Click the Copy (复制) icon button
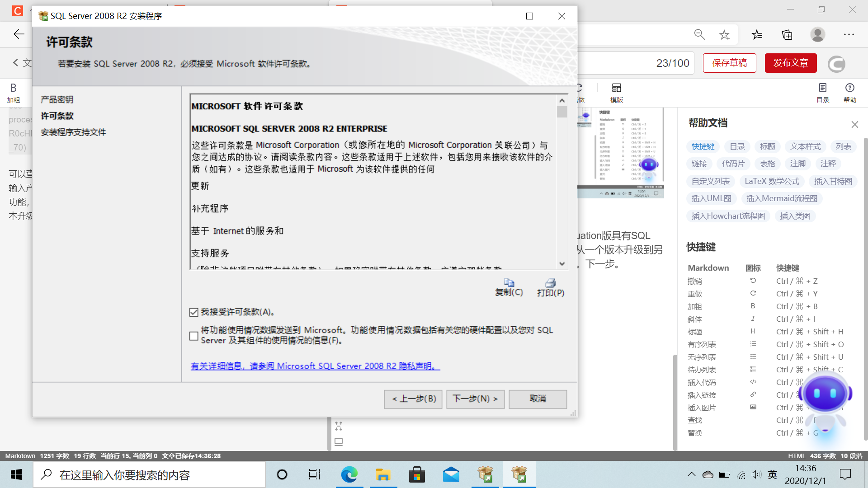 coord(509,287)
